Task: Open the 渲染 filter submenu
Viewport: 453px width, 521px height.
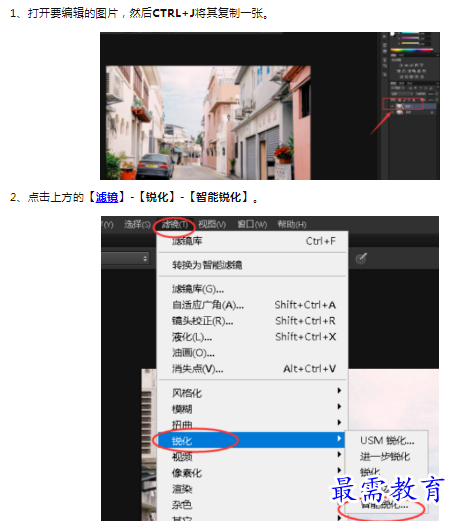Action: click(x=252, y=488)
